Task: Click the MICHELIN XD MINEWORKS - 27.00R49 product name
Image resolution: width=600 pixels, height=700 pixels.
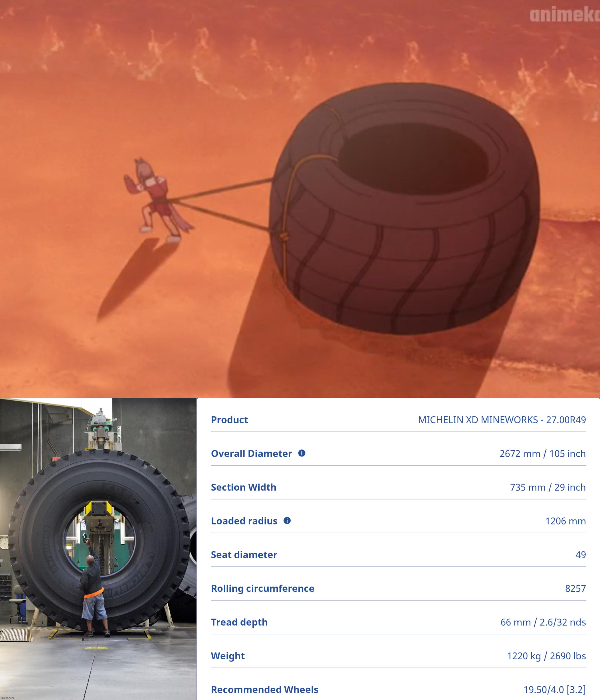Action: (502, 419)
